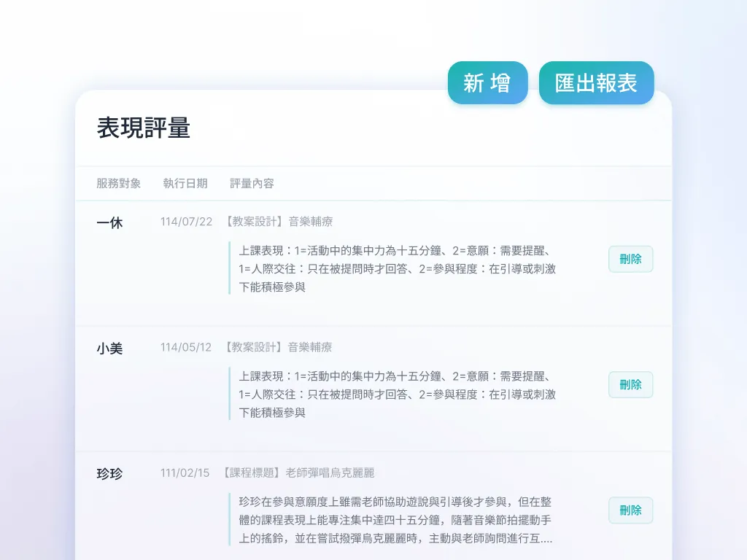Select the 執行日期 column header

coord(185,183)
